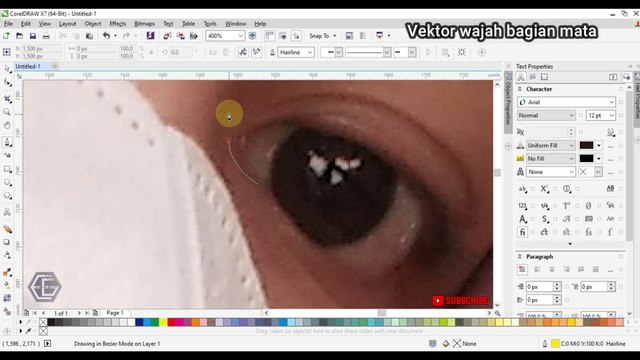Image resolution: width=640 pixels, height=360 pixels.
Task: Click the Open folder icon
Action: tap(19, 36)
